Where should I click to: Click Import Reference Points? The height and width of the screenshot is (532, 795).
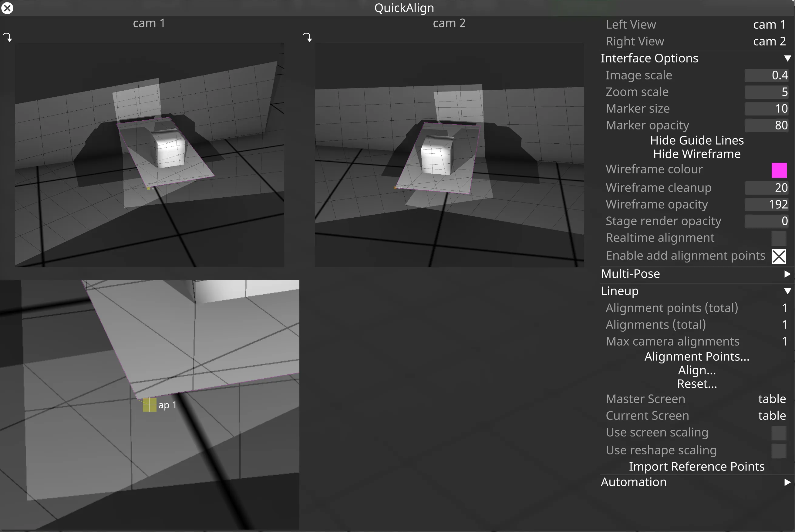coord(696,467)
